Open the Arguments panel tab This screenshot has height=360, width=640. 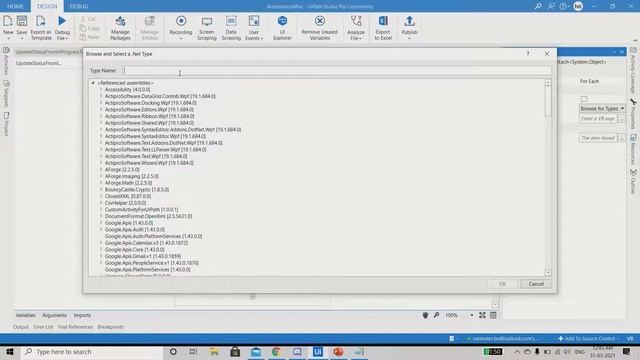[x=54, y=315]
